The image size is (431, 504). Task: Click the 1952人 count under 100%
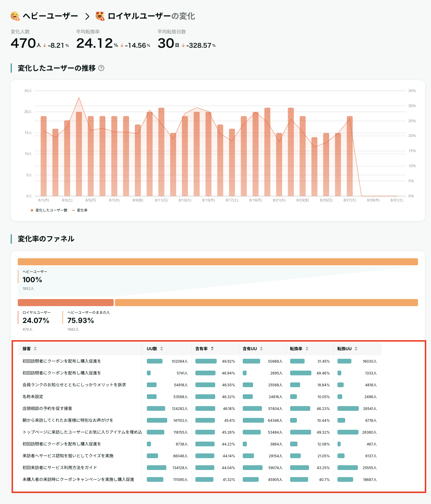pyautogui.click(x=28, y=289)
